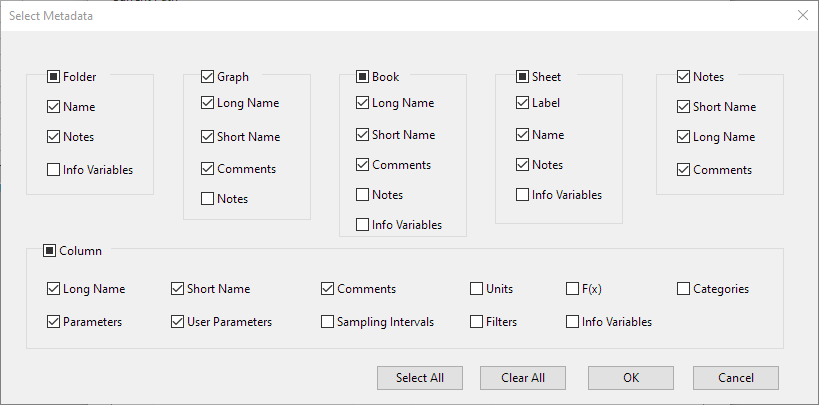Uncheck Folder Name checkbox

(x=53, y=106)
